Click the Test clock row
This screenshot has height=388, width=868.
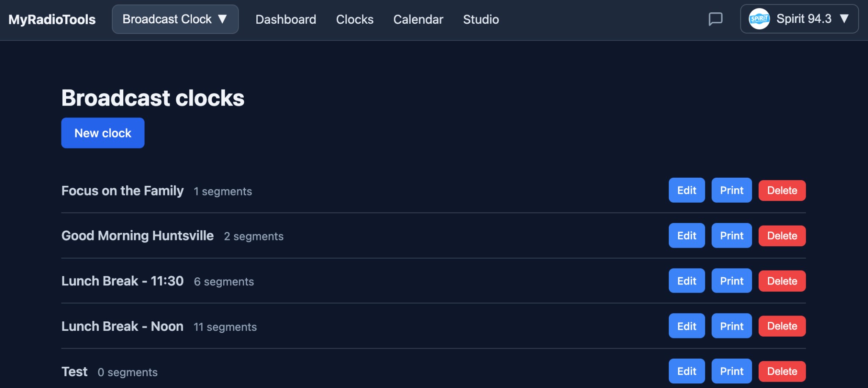click(75, 371)
